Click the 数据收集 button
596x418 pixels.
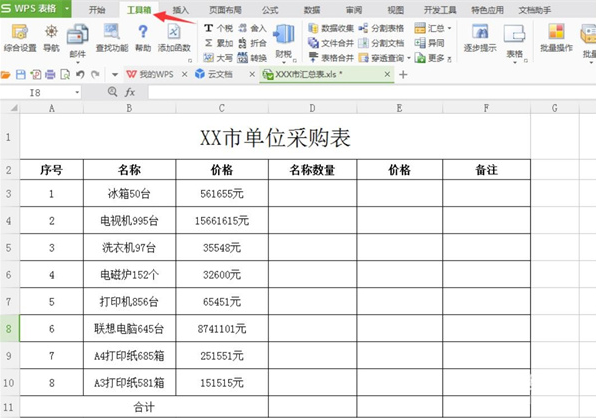coord(331,28)
